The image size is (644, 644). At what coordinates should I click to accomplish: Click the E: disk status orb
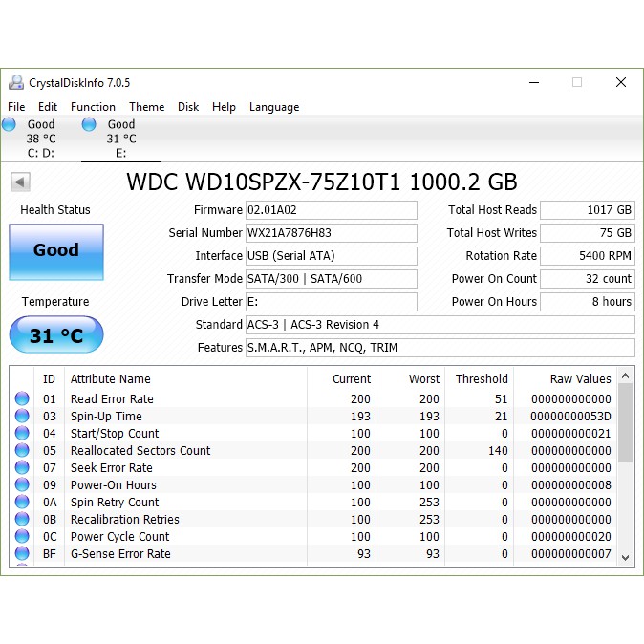tap(90, 124)
